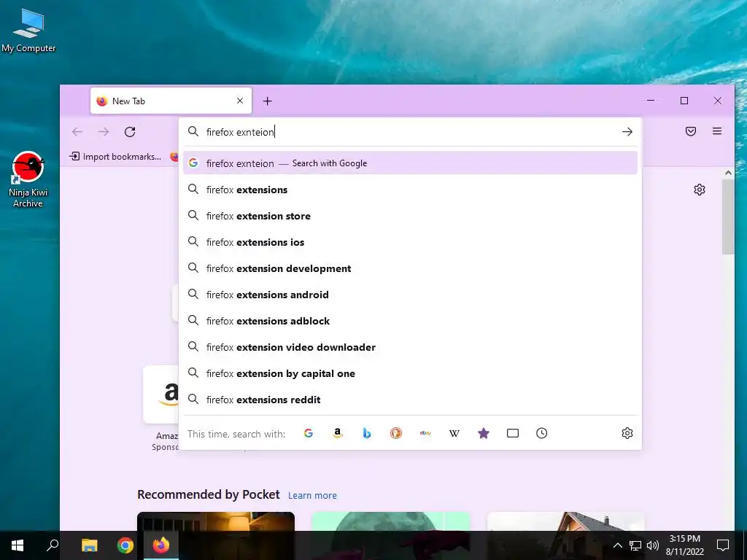Select 'firefox exnteion — Search with Google' row
Image resolution: width=747 pixels, height=560 pixels.
click(x=410, y=163)
